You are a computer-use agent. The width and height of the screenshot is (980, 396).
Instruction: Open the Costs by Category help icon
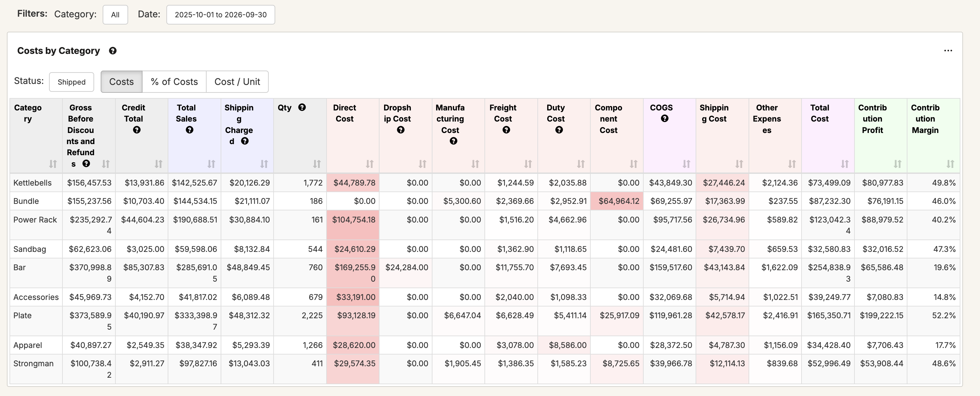coord(112,51)
